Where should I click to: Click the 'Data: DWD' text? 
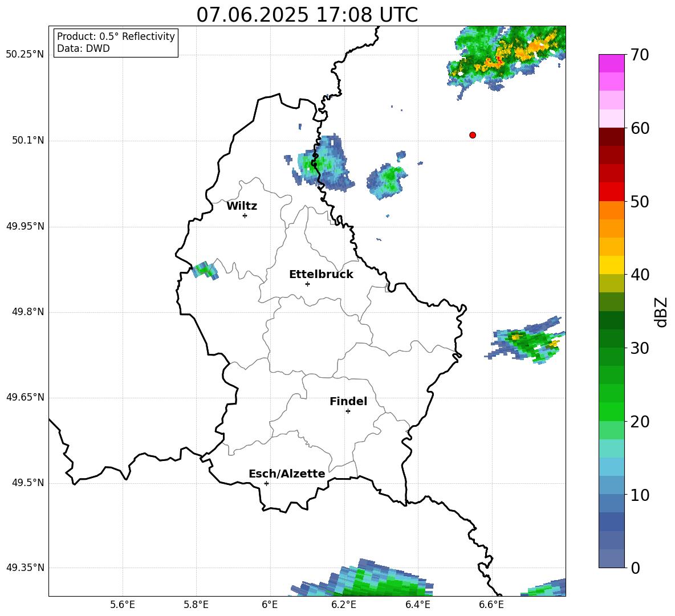click(83, 48)
